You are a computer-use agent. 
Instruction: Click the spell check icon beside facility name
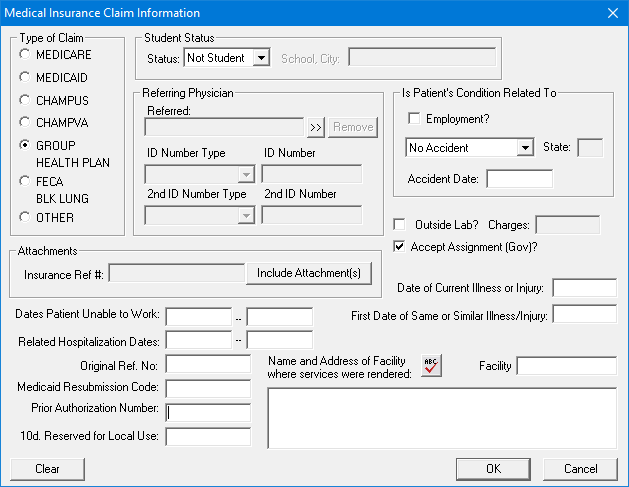[431, 366]
